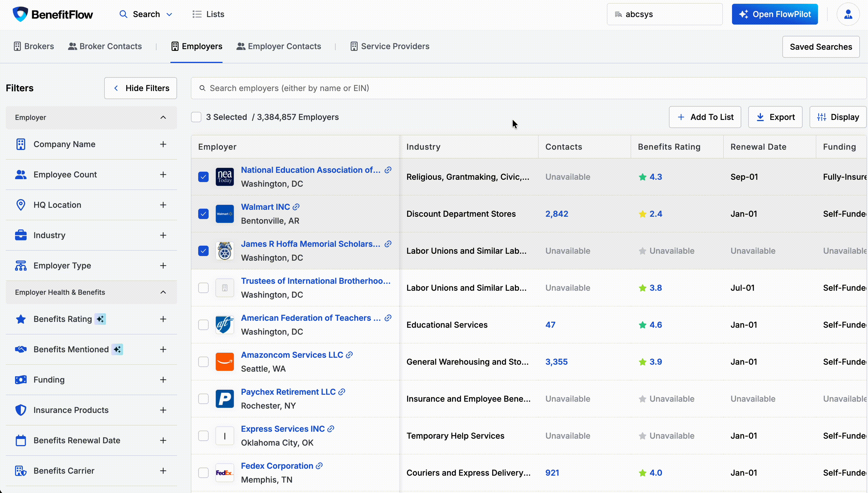This screenshot has width=868, height=493.
Task: Open the Benefits Rating AI sparkle icon
Action: pos(100,319)
